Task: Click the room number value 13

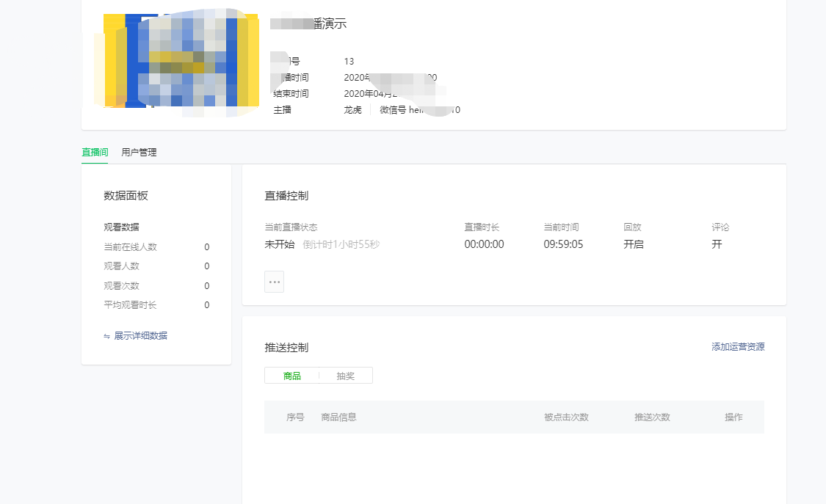Action: (349, 62)
